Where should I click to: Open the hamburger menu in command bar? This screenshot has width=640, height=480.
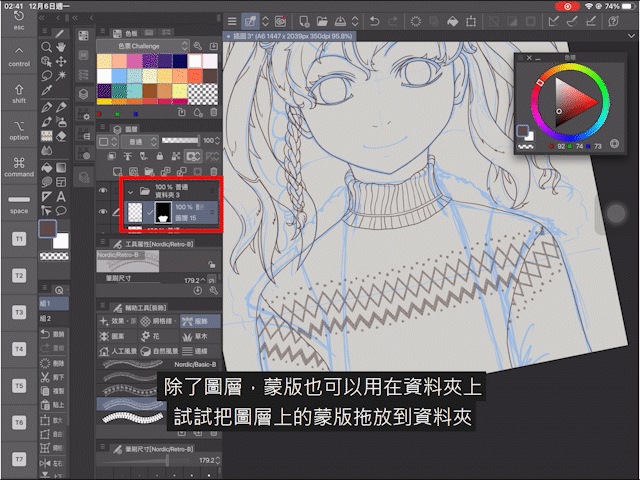(x=232, y=21)
